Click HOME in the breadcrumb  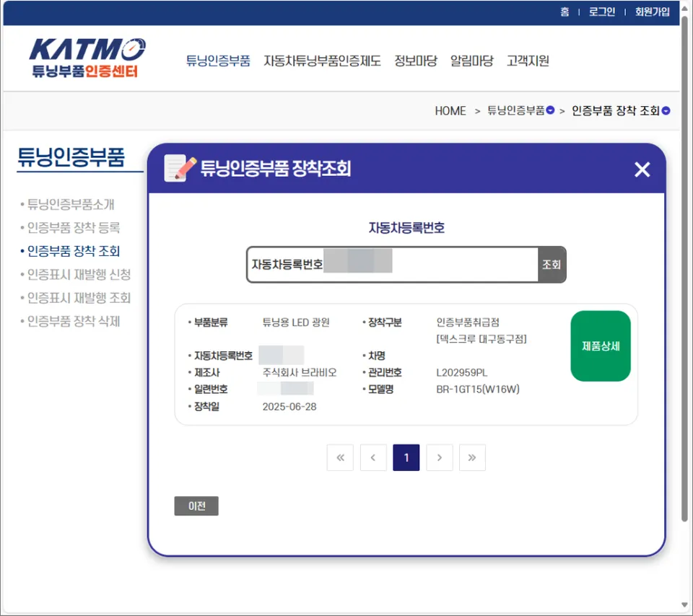(x=450, y=110)
